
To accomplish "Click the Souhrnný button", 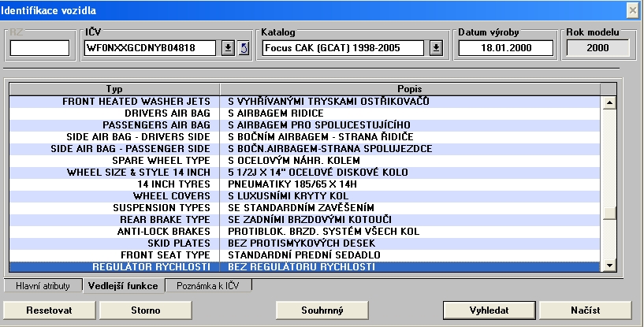I will pos(321,310).
